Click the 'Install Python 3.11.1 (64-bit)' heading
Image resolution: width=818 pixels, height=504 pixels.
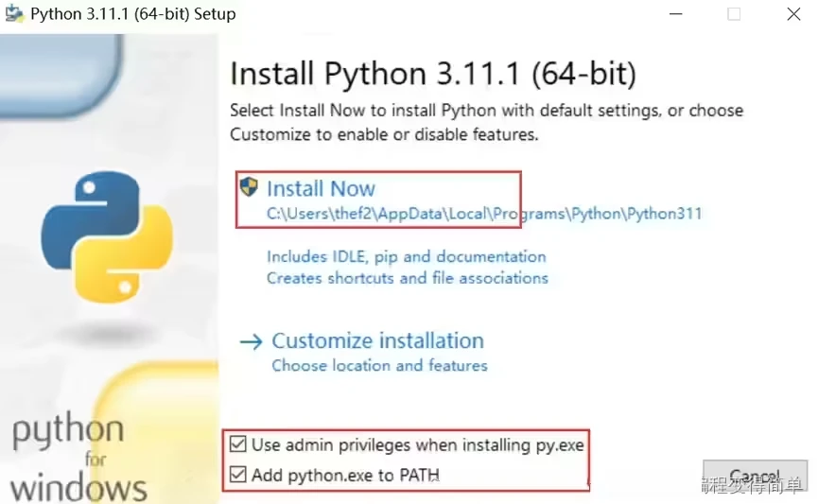click(433, 74)
